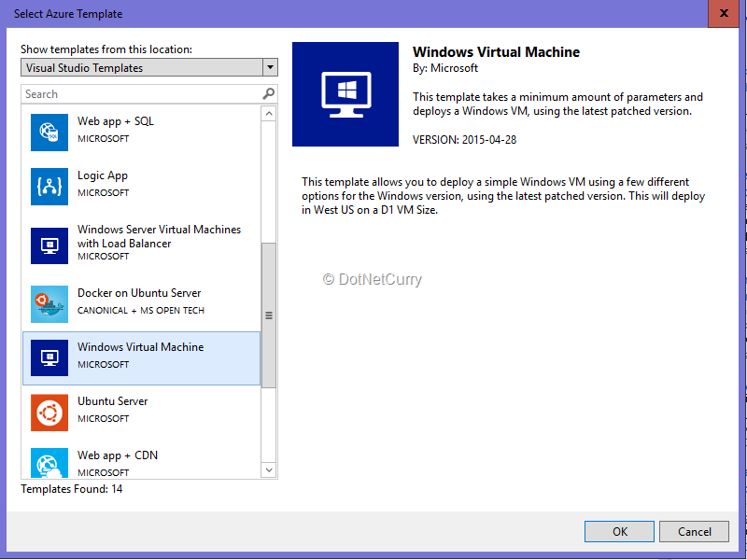This screenshot has height=560, width=747.
Task: Close the Select Azure Template dialog
Action: pyautogui.click(x=724, y=13)
